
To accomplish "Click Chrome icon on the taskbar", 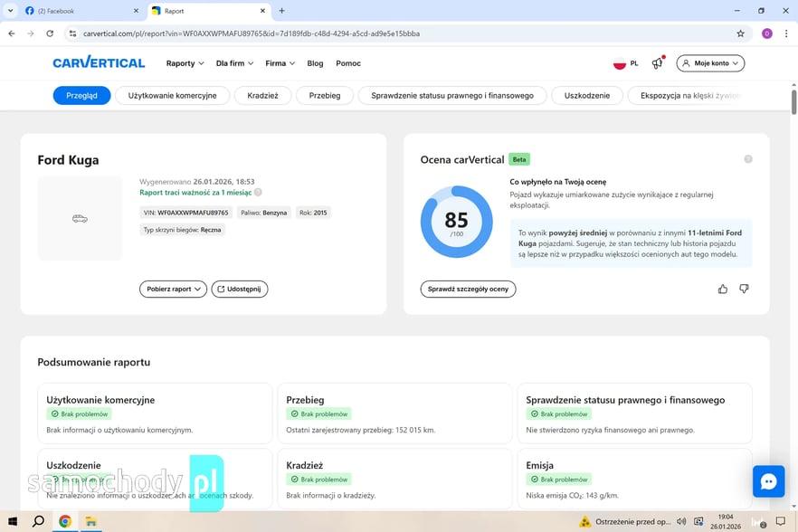I will 64,521.
